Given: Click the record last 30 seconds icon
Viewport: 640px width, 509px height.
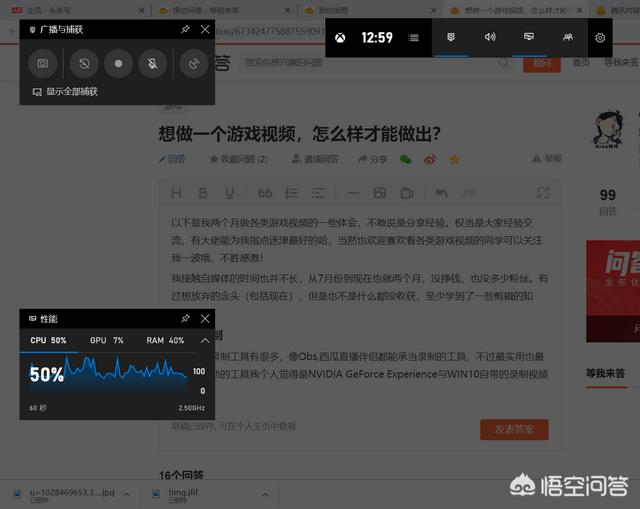Looking at the screenshot, I should [x=85, y=63].
